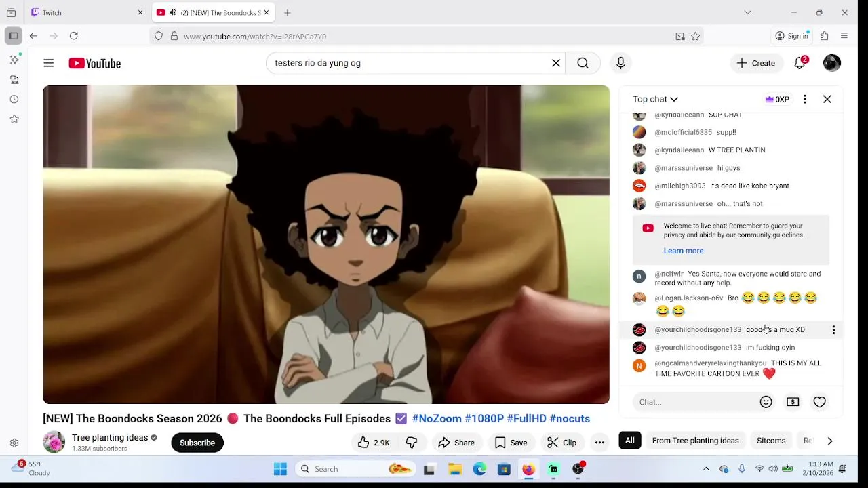Image resolution: width=868 pixels, height=488 pixels.
Task: Reload the current page
Action: (74, 36)
